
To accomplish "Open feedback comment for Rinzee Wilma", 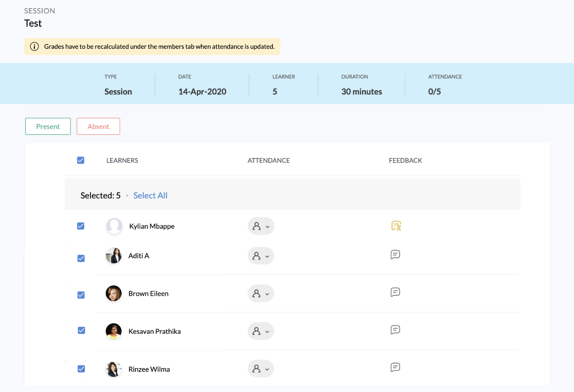I will (x=395, y=367).
